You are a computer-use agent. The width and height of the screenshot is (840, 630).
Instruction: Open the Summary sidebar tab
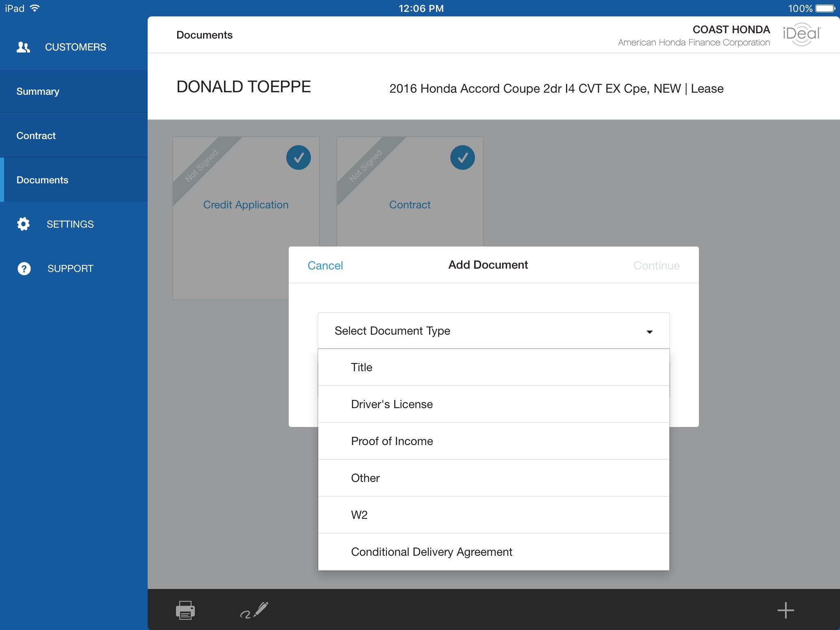click(38, 91)
